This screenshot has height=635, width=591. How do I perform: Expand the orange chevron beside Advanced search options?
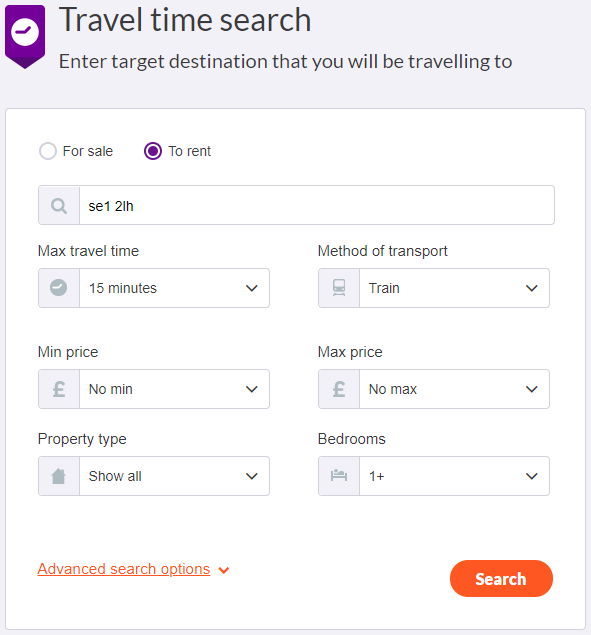pyautogui.click(x=224, y=571)
